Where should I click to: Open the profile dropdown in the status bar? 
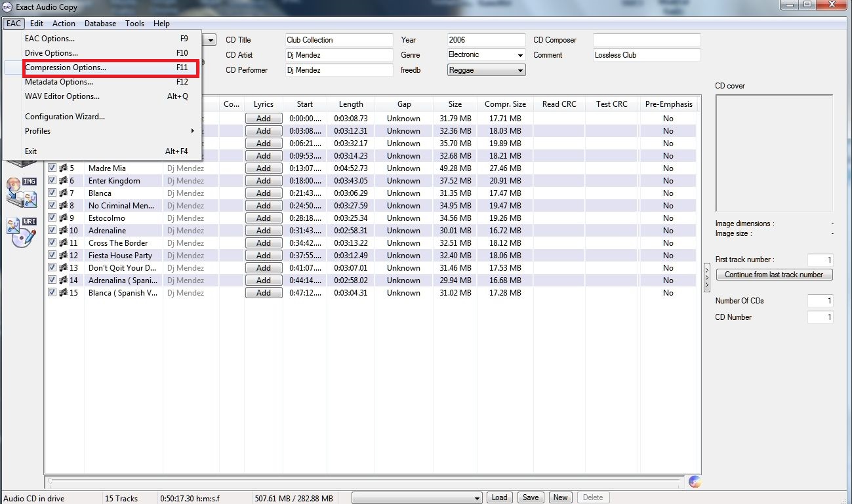tap(417, 498)
